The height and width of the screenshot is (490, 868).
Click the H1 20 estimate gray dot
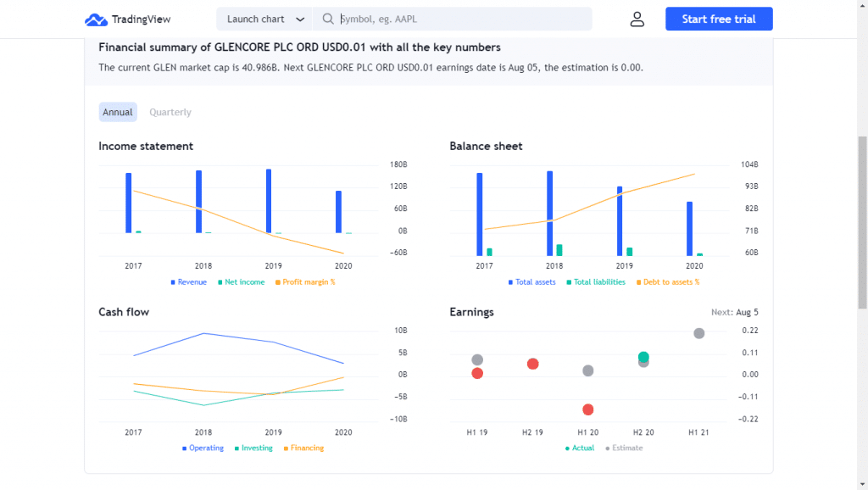tap(588, 370)
